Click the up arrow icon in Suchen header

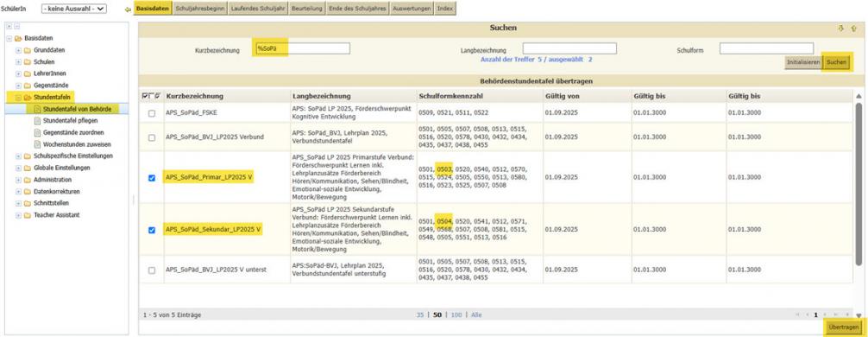[853, 29]
